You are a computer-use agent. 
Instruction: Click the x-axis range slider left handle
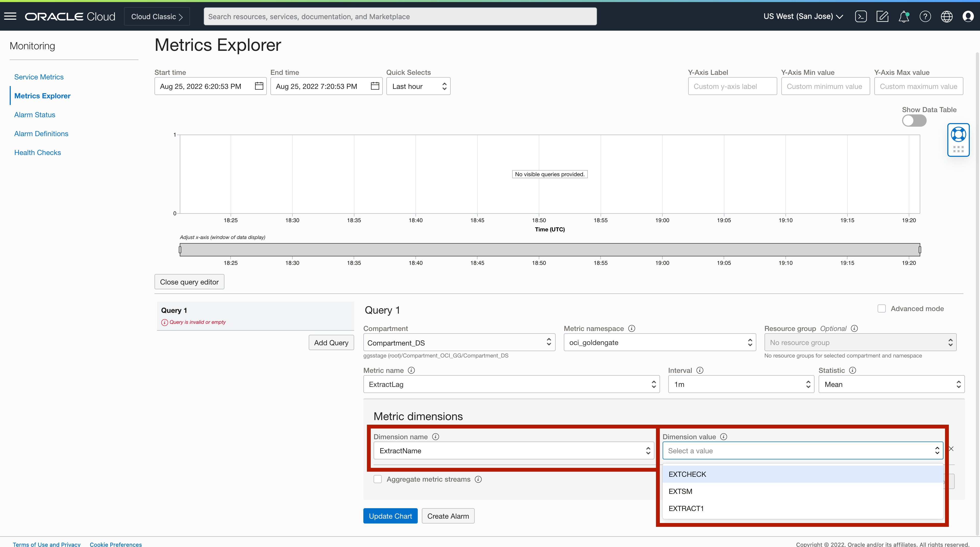pyautogui.click(x=180, y=249)
